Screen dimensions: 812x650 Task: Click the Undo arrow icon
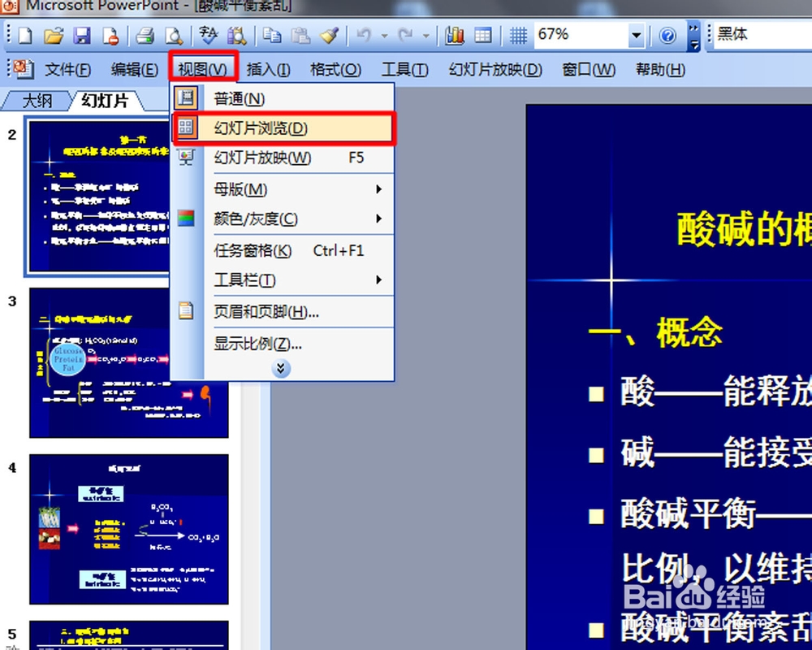[365, 35]
